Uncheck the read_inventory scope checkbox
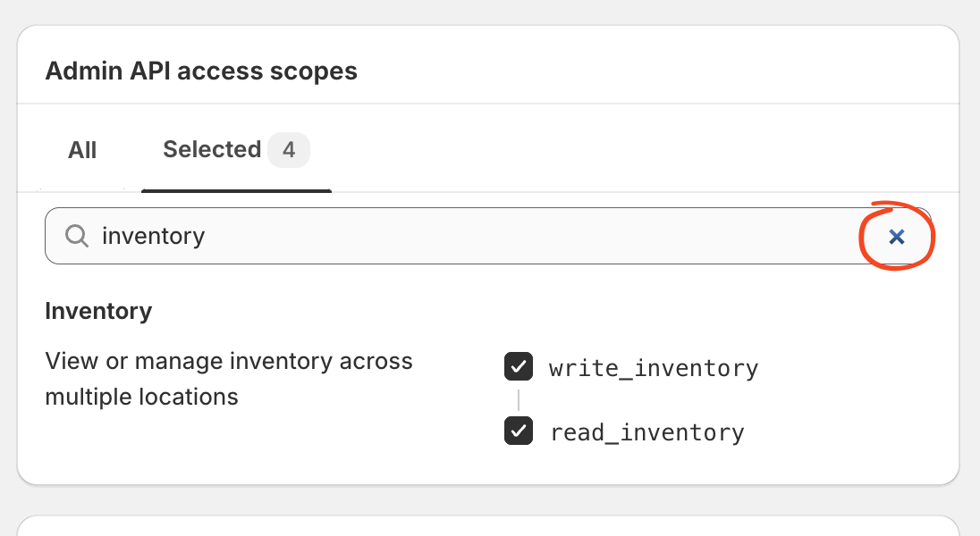 519,431
